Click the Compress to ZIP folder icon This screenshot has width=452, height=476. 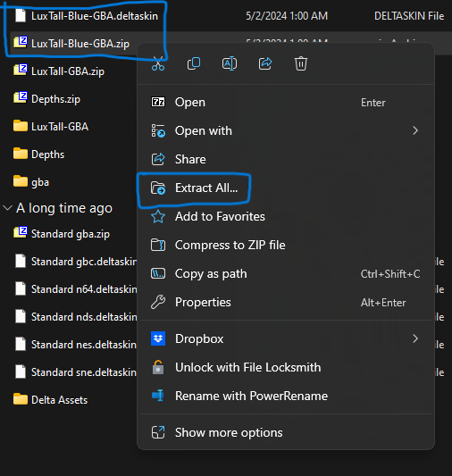coord(158,245)
